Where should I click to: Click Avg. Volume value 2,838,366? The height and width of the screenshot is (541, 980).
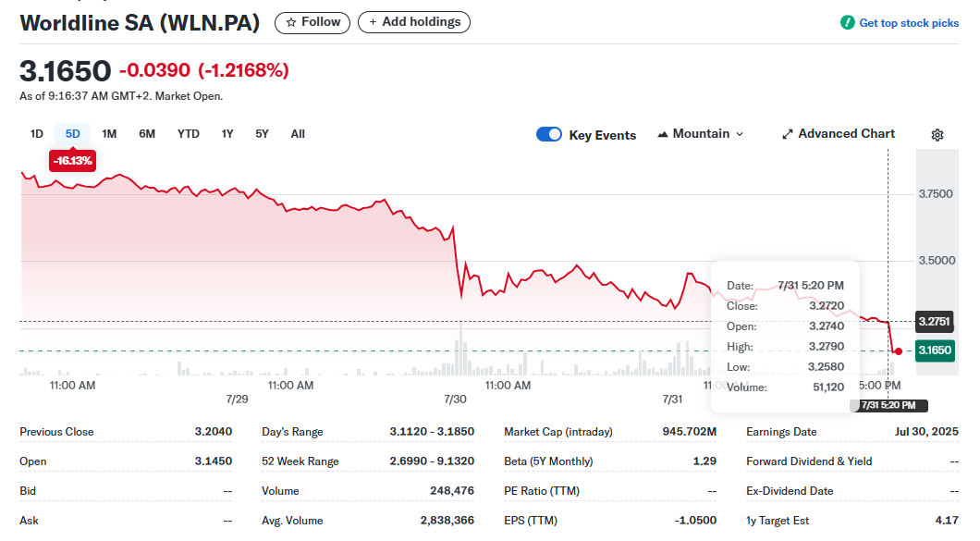pyautogui.click(x=447, y=520)
